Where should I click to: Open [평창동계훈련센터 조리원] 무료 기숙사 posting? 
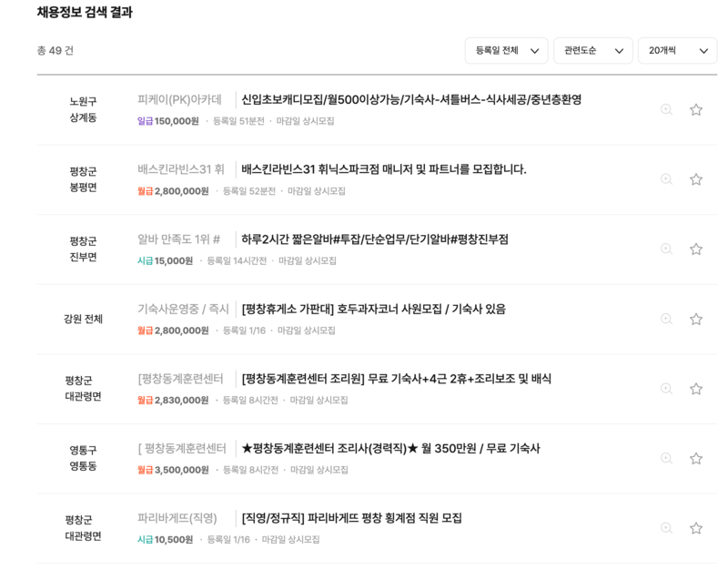point(397,379)
